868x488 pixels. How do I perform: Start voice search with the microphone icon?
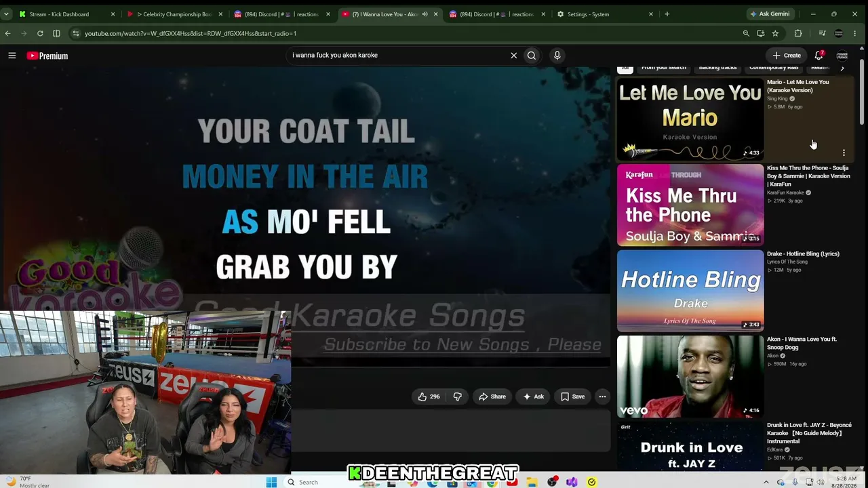557,56
